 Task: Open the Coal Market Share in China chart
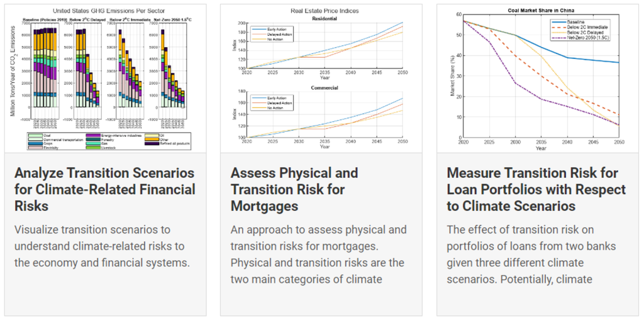coord(536,78)
